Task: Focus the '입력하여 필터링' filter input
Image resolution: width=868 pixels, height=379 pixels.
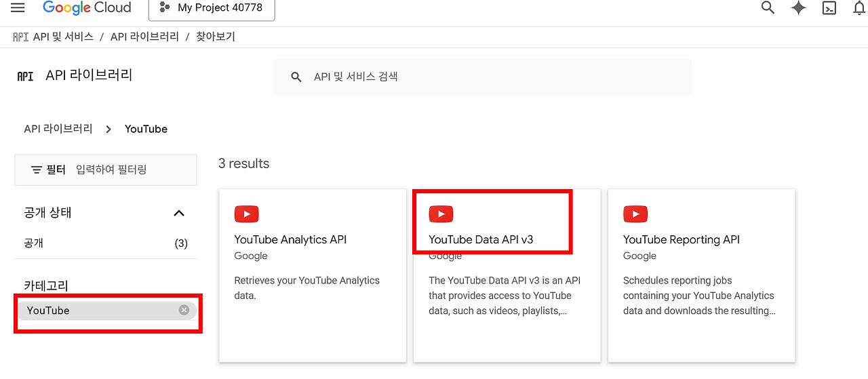Action: click(x=111, y=169)
